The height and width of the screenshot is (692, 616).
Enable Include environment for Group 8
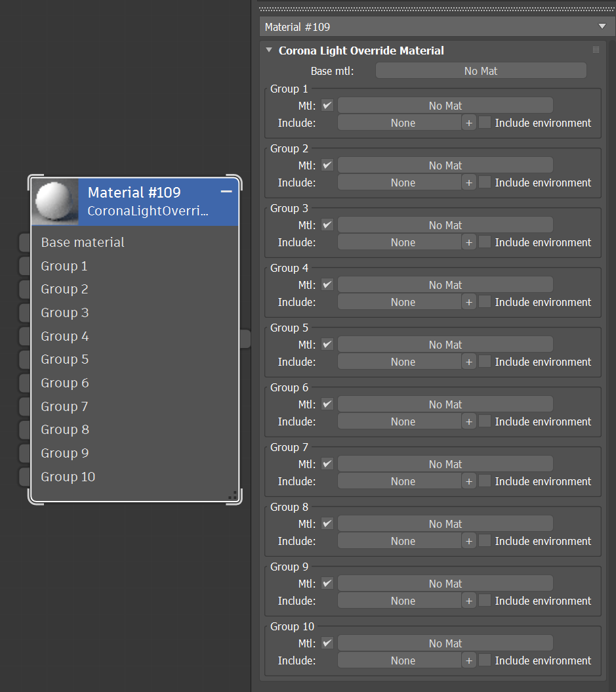click(x=485, y=540)
